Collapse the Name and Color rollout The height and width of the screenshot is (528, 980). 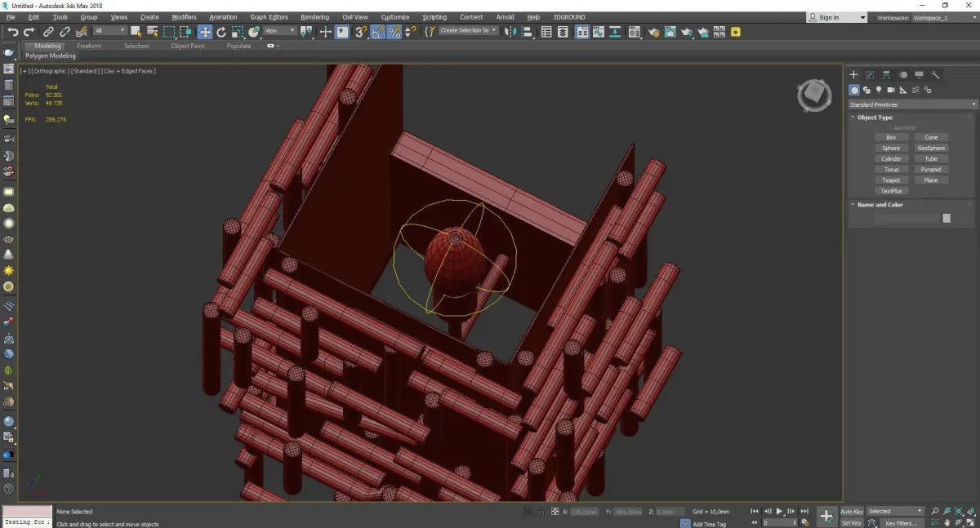click(x=880, y=205)
